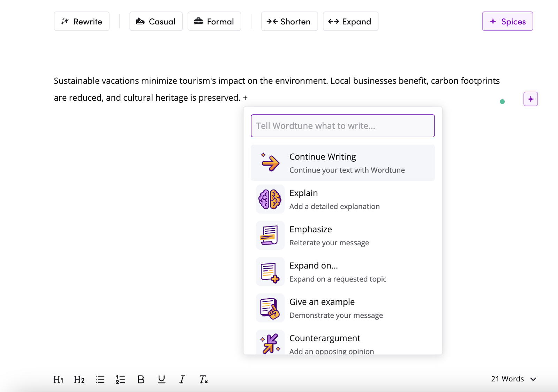Apply Heading 2 formatting
Viewport: 558px width, 392px height.
[79, 379]
